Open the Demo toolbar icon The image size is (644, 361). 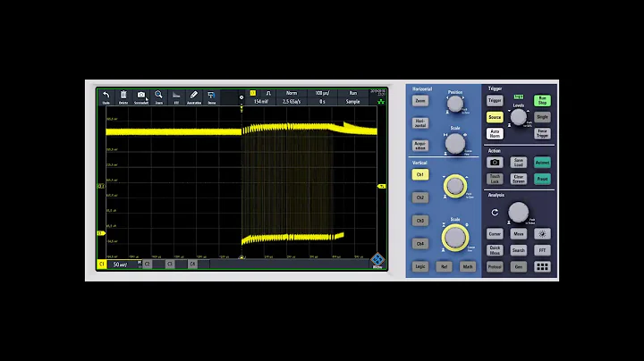[211, 96]
